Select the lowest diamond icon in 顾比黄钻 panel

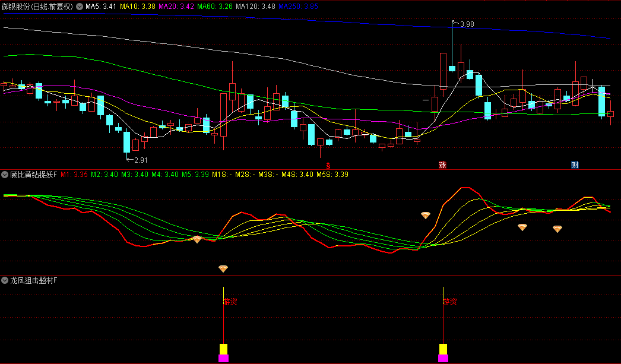[223, 269]
